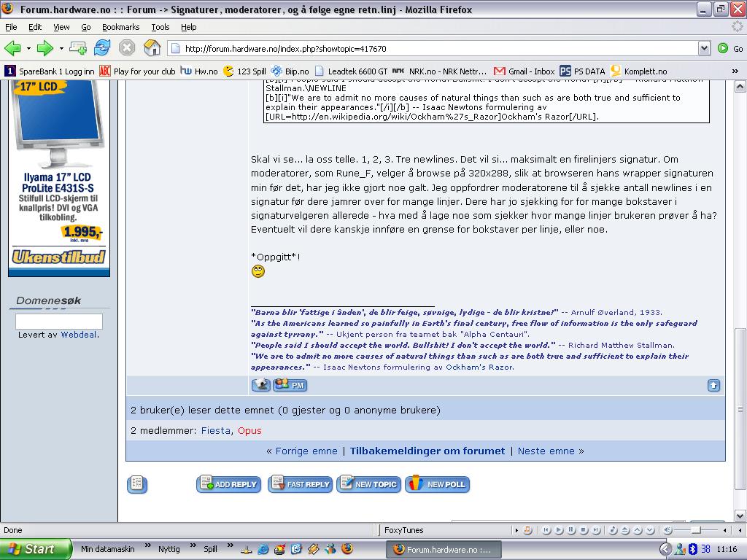Image resolution: width=747 pixels, height=560 pixels.
Task: Open the View menu
Action: tap(61, 27)
